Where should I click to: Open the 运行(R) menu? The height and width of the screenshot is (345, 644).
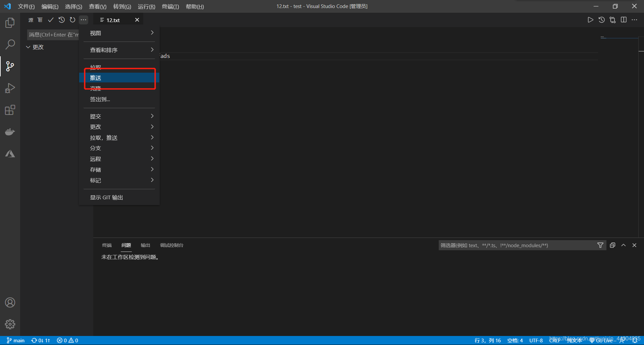(146, 6)
